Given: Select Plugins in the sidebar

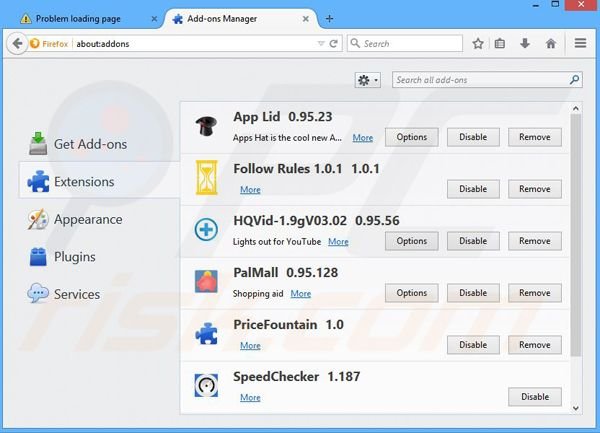Looking at the screenshot, I should [x=74, y=257].
